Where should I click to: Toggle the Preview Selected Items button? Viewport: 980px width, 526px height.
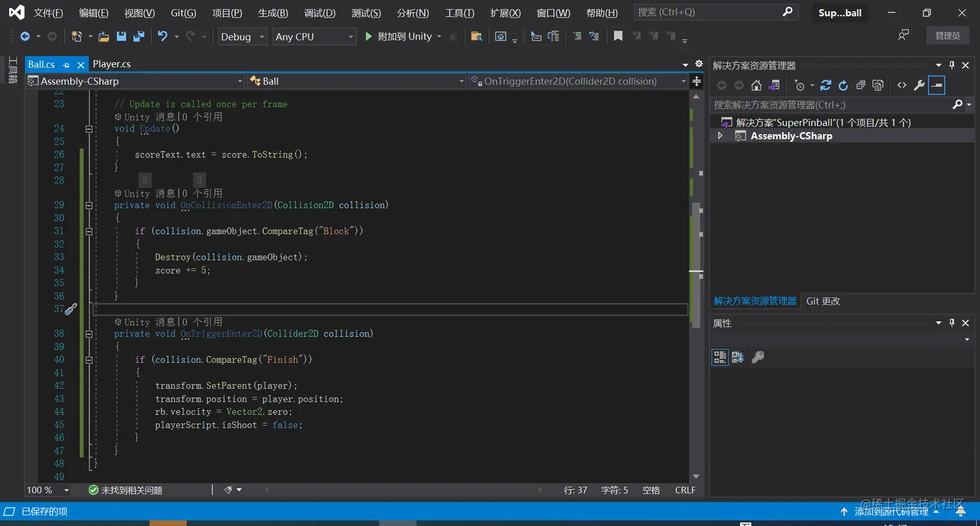(937, 86)
